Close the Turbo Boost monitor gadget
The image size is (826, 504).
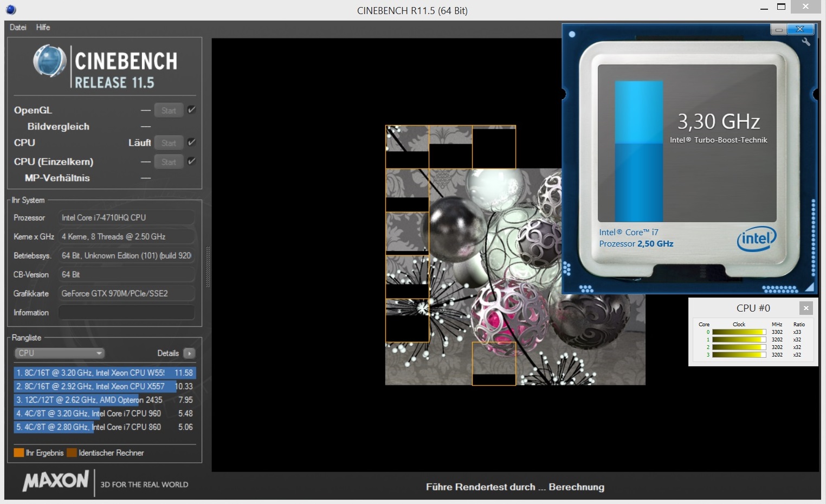[799, 29]
